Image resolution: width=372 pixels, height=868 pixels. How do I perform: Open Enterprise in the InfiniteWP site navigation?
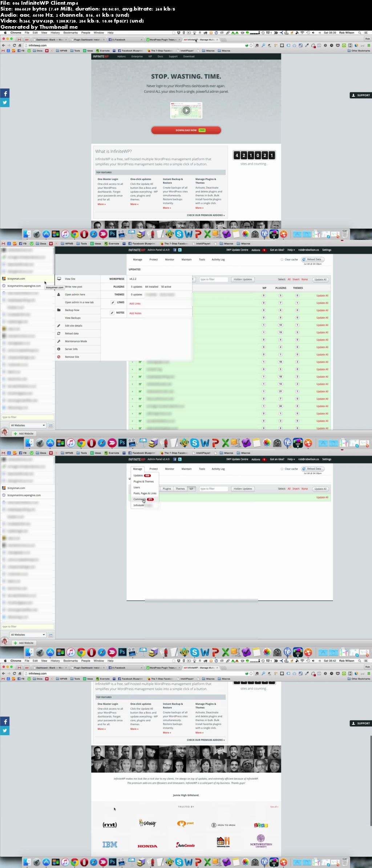pos(137,57)
